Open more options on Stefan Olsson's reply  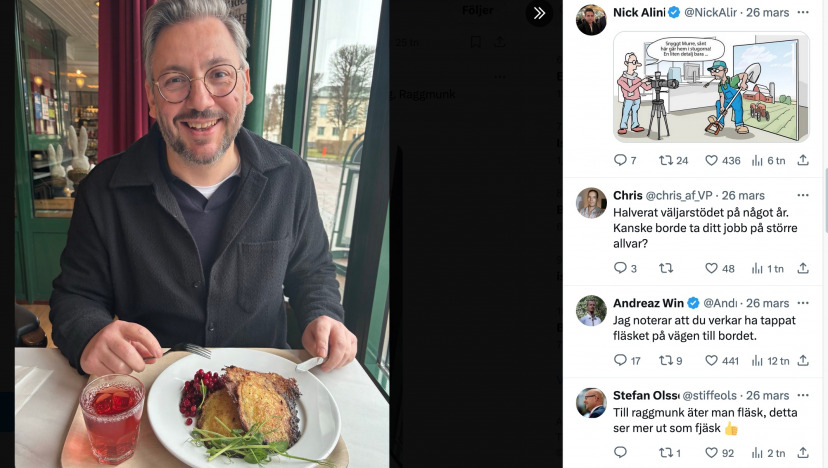tap(803, 395)
